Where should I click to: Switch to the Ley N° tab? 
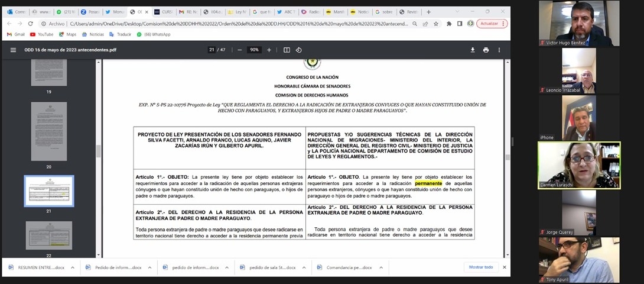tap(237, 12)
